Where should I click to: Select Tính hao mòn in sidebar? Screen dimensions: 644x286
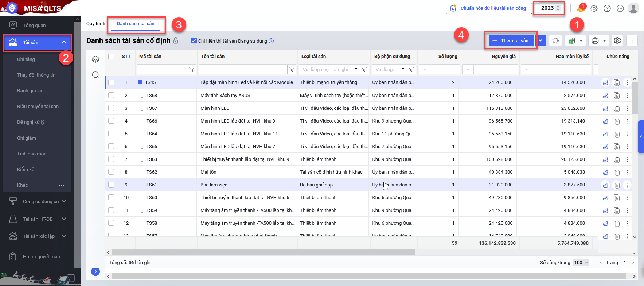point(32,154)
